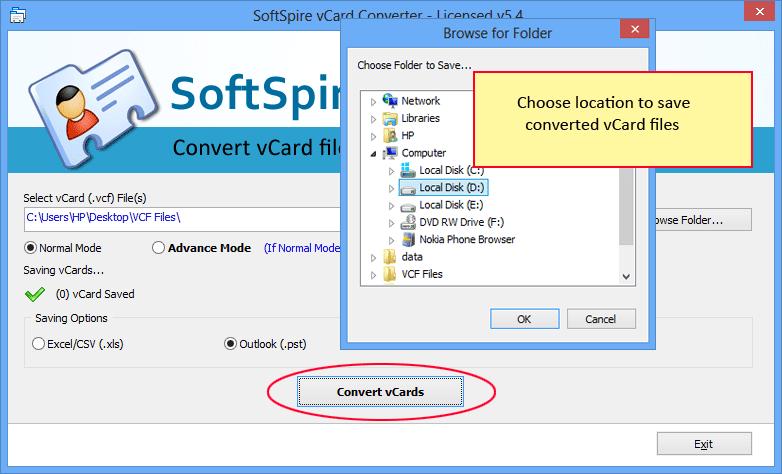782x474 pixels.
Task: Open Nokia Phone Browser icon
Action: (x=408, y=239)
